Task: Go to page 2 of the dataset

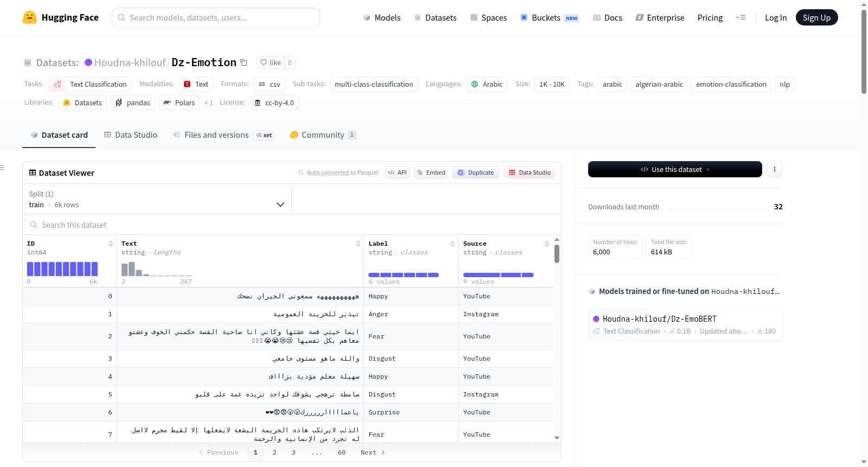Action: coord(275,452)
